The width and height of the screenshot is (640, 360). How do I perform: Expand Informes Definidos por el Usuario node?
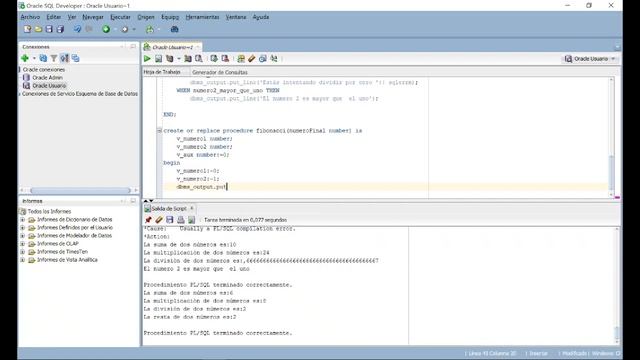pos(22,228)
